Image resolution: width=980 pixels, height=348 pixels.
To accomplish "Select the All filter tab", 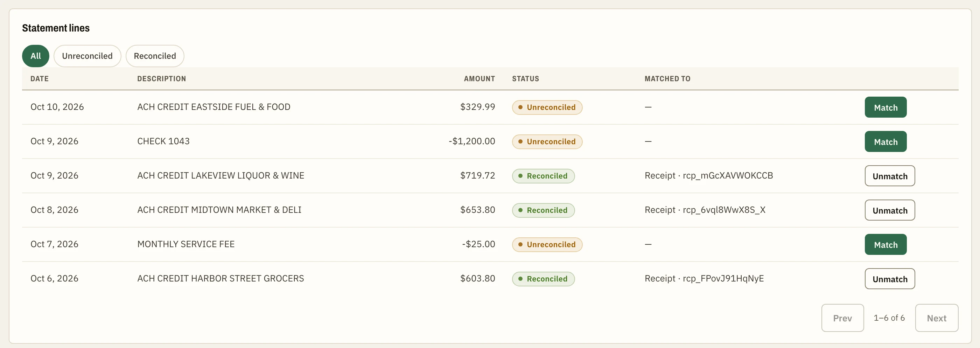I will point(35,56).
